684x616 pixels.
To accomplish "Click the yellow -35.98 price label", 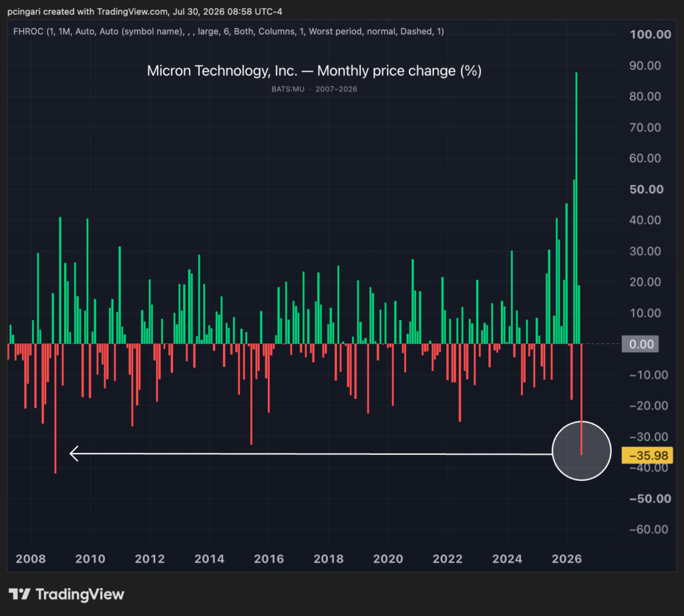I will click(x=647, y=456).
